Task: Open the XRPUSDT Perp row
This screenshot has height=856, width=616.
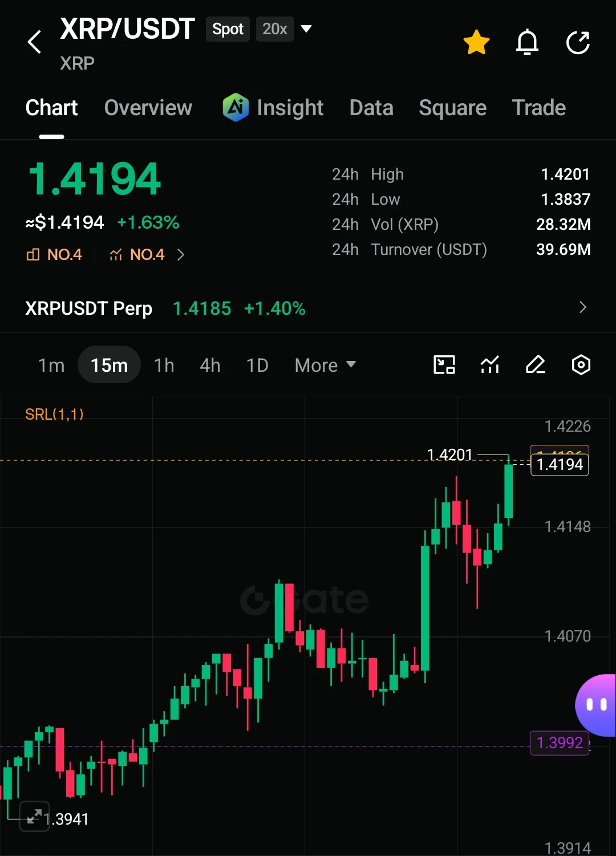Action: tap(308, 308)
